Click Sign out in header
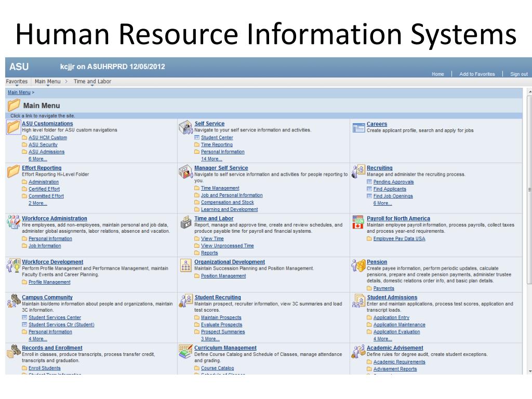Image resolution: width=532 pixels, height=399 pixels. tap(519, 74)
